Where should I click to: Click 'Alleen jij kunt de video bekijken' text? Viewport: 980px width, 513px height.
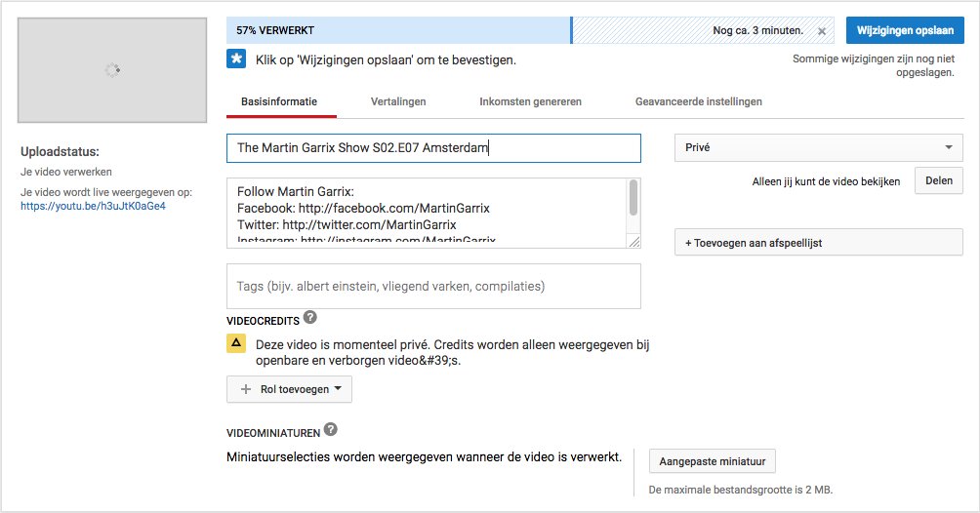[826, 181]
